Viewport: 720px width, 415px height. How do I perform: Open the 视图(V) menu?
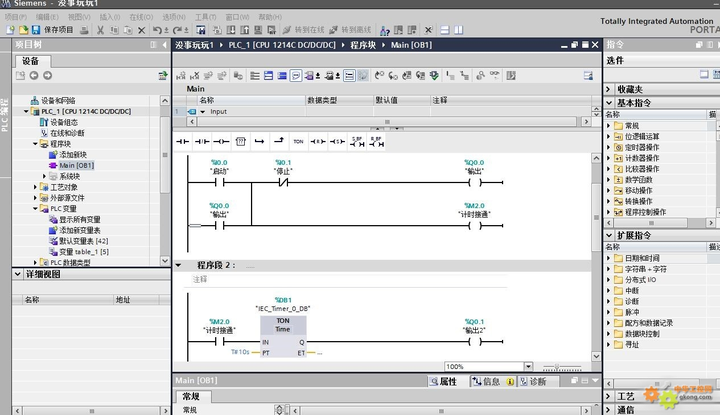[79, 17]
